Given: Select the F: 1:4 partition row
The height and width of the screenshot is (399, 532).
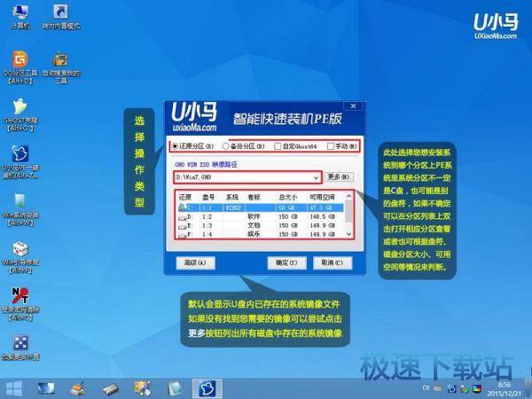Looking at the screenshot, I should coord(261,234).
